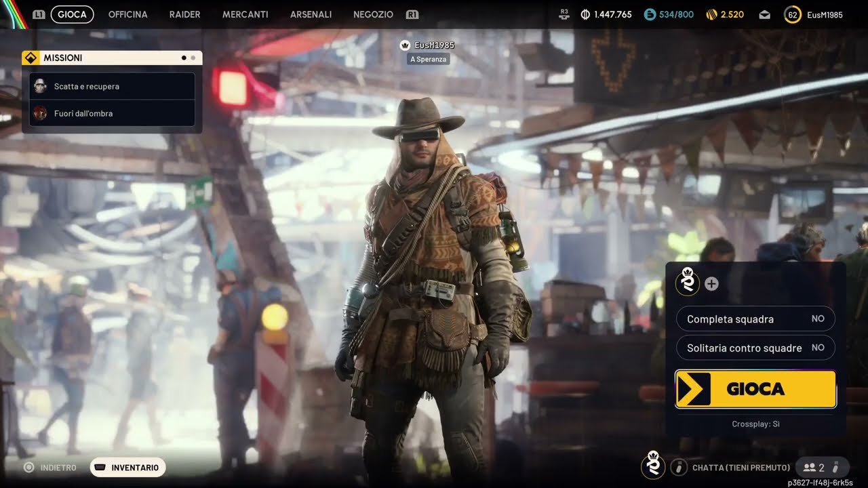Add a squad member with the plus icon
Screen dimensions: 868x488
[x=711, y=284]
